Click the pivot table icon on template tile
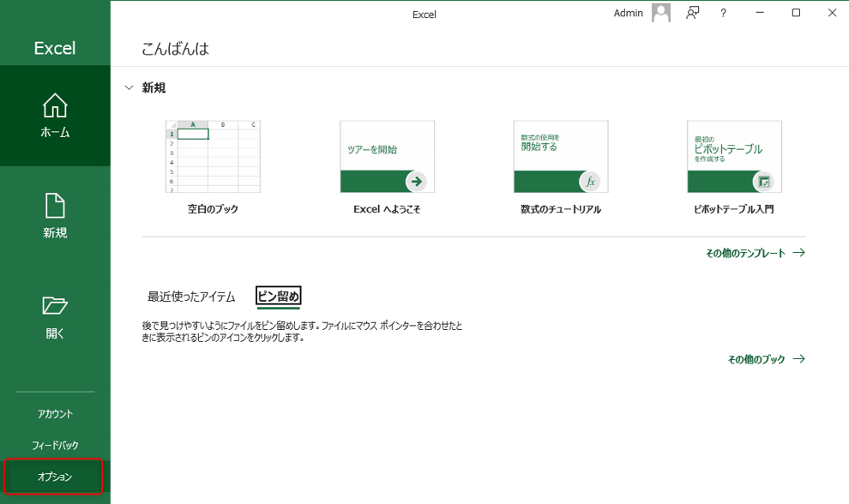Viewport: 849px width, 504px height. pyautogui.click(x=763, y=182)
